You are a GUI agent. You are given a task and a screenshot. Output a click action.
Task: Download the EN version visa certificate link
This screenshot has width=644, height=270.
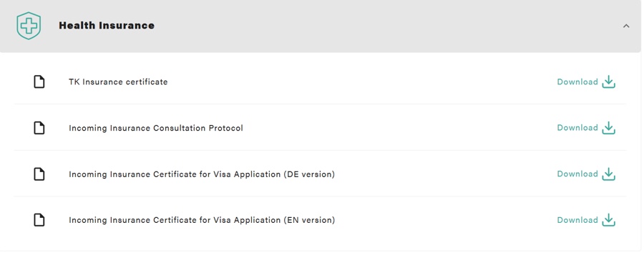(x=577, y=220)
